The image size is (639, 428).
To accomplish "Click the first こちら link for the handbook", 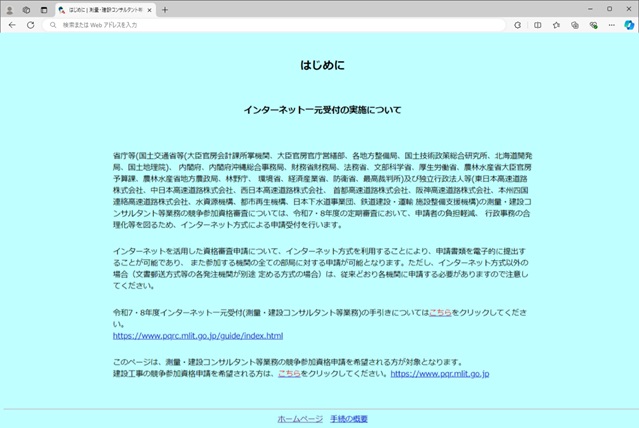I will [440, 313].
